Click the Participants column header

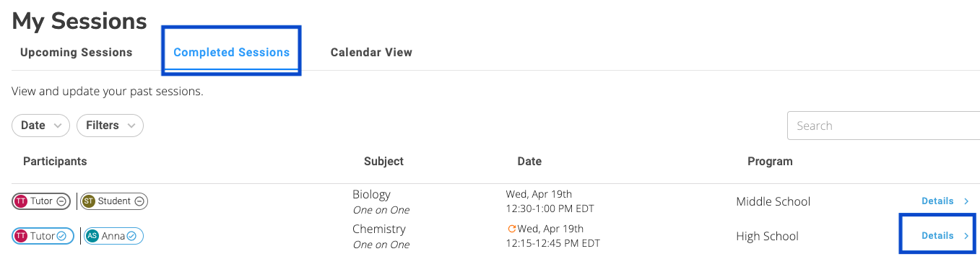pyautogui.click(x=55, y=162)
